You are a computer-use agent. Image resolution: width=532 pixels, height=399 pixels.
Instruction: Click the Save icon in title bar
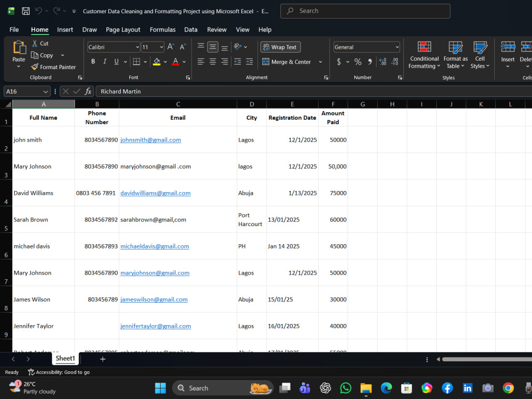pos(26,11)
